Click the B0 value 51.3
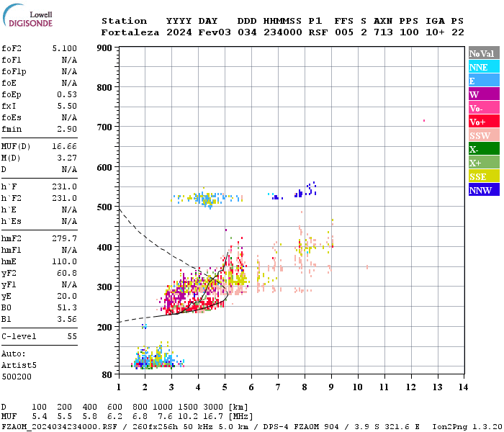Viewport: 504px width, 432px height. pos(67,308)
